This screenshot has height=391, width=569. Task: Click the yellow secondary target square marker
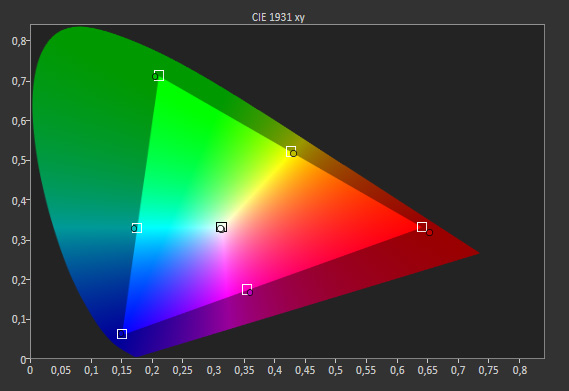click(291, 151)
